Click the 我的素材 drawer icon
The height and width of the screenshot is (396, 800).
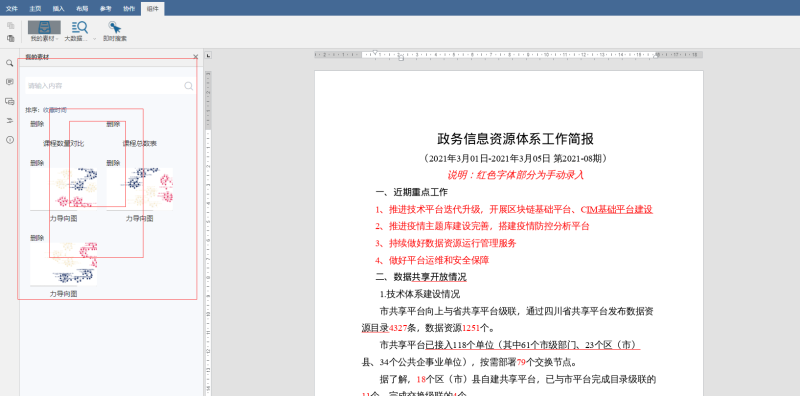(x=44, y=28)
